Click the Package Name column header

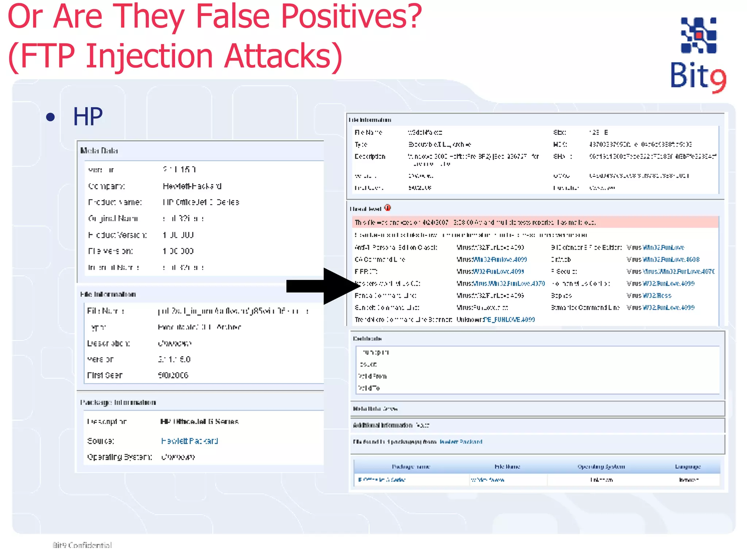coord(411,467)
